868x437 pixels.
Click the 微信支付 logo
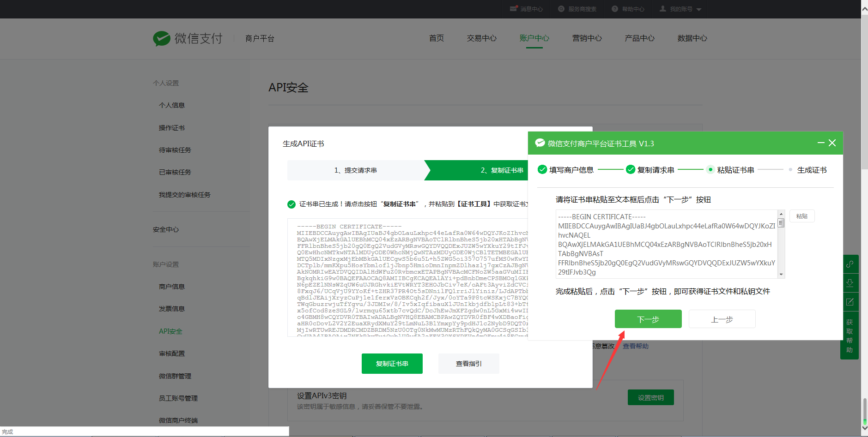(188, 38)
